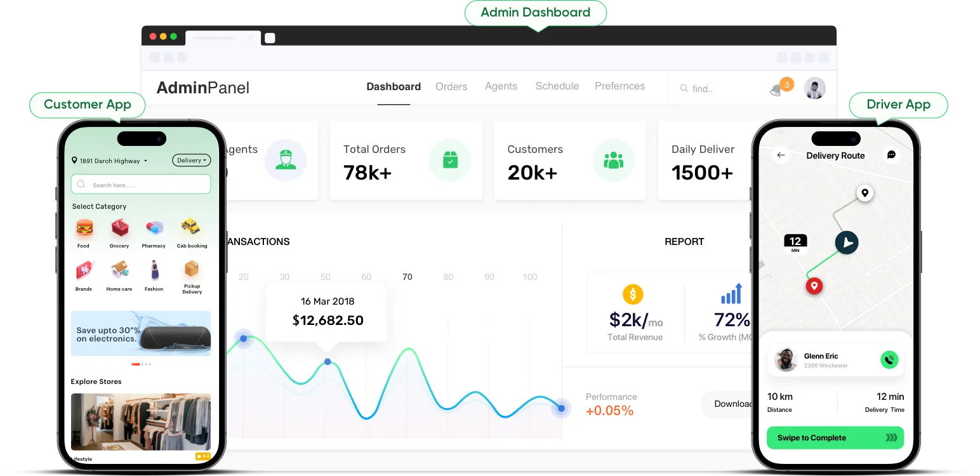Open the Agents tab
The width and height of the screenshot is (980, 476).
501,86
